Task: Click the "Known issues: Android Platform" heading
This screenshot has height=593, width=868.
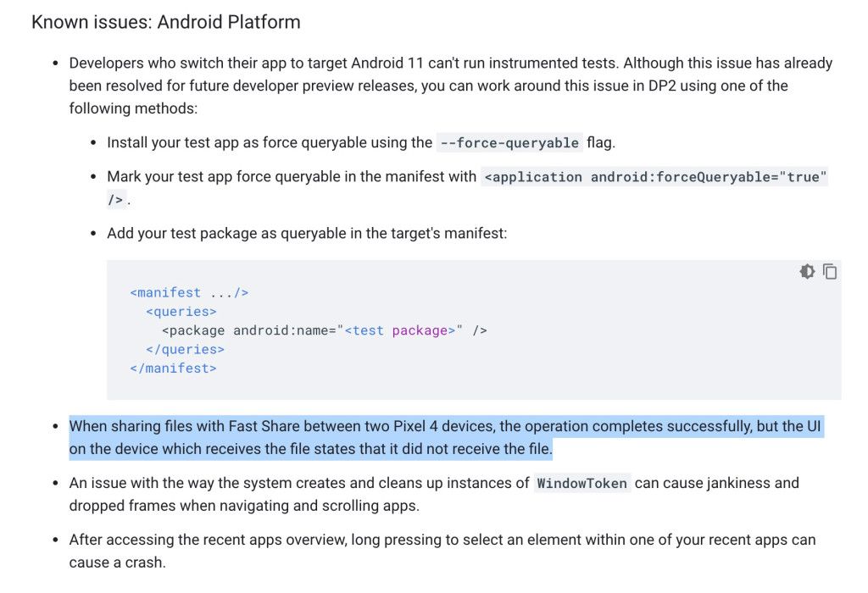Action: [x=166, y=22]
